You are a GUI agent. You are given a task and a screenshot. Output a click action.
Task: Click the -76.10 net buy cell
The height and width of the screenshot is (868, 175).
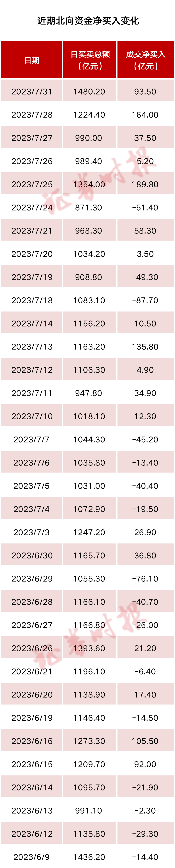tap(145, 579)
